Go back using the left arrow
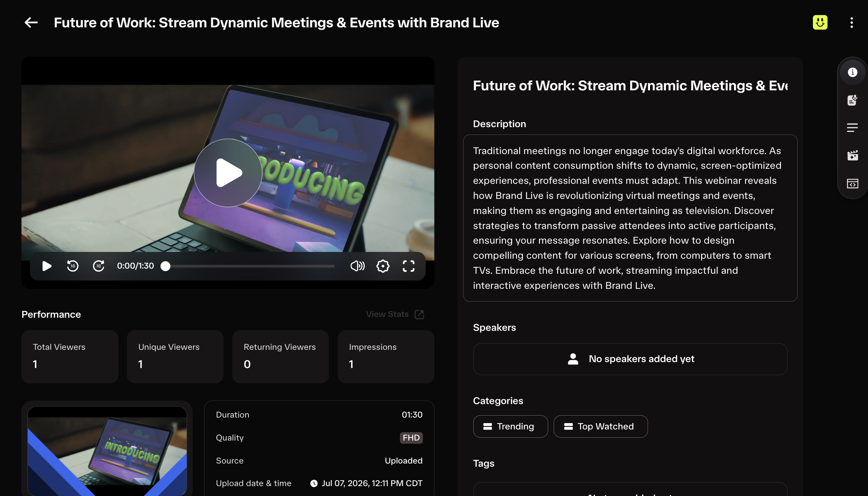Image resolution: width=868 pixels, height=496 pixels. (x=31, y=23)
